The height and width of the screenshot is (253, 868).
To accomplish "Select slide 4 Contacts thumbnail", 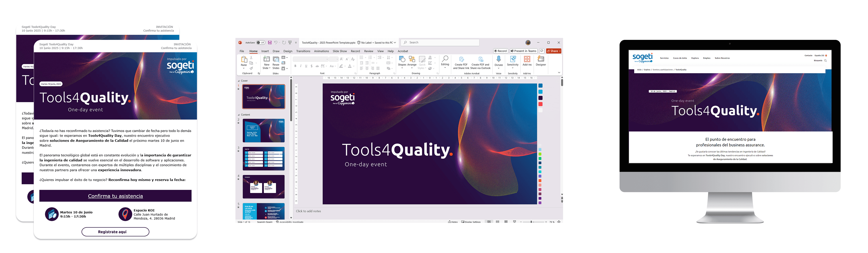I will (x=264, y=187).
